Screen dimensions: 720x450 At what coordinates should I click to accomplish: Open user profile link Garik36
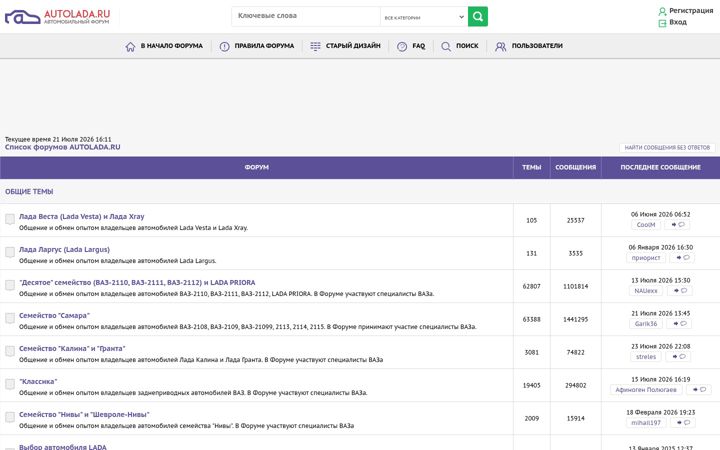point(646,324)
